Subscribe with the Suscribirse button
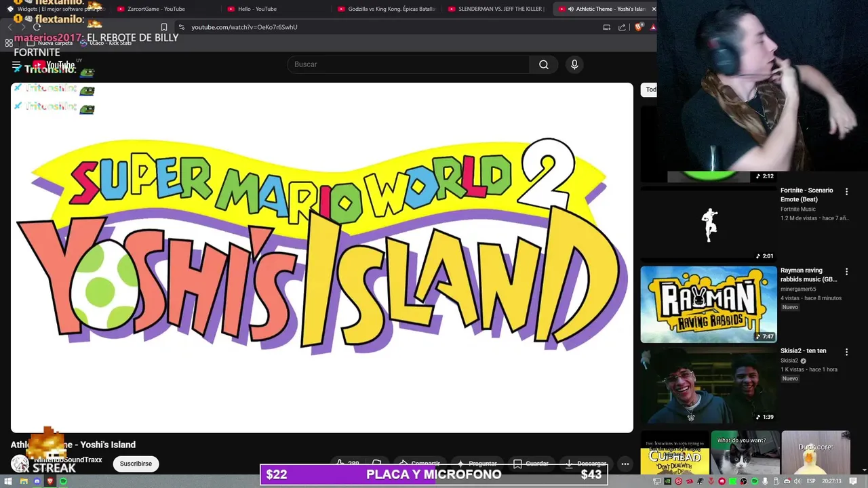Viewport: 868px width, 488px height. click(136, 464)
